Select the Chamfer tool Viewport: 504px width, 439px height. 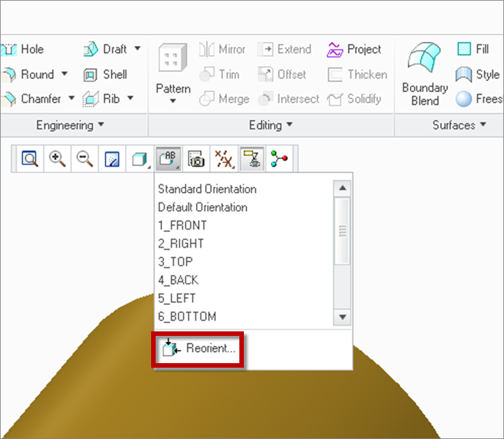coord(31,99)
